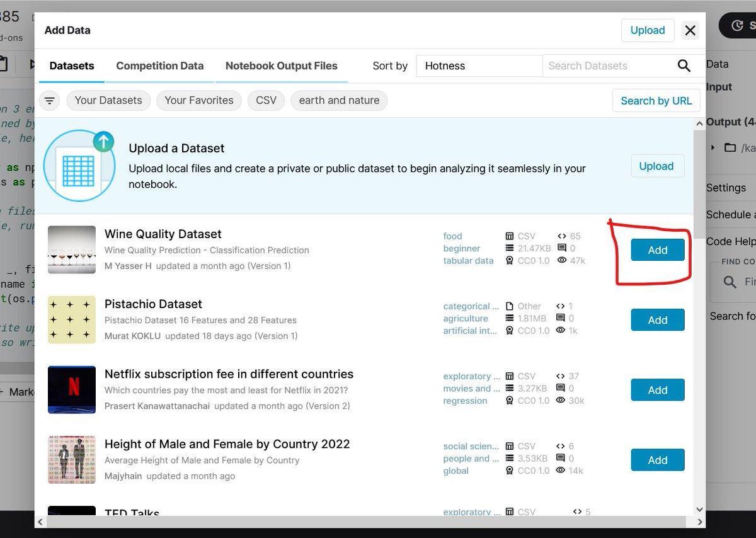Select the Datasets tab
The height and width of the screenshot is (538, 756).
pos(72,66)
